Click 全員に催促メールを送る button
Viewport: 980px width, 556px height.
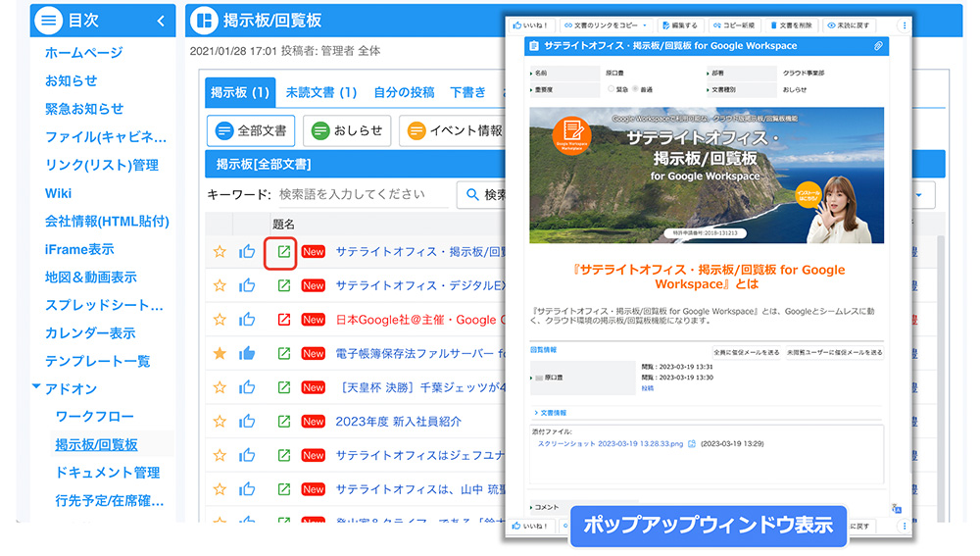tap(746, 353)
